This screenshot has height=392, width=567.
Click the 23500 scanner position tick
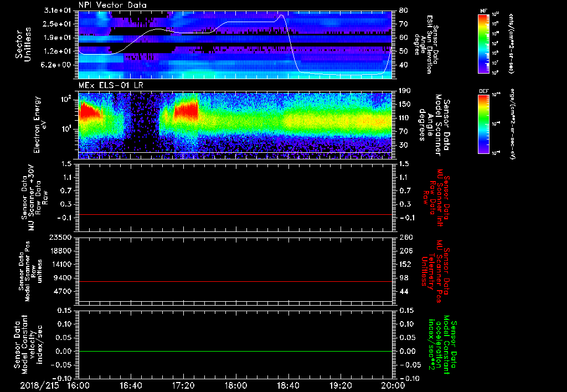pyautogui.click(x=60, y=238)
